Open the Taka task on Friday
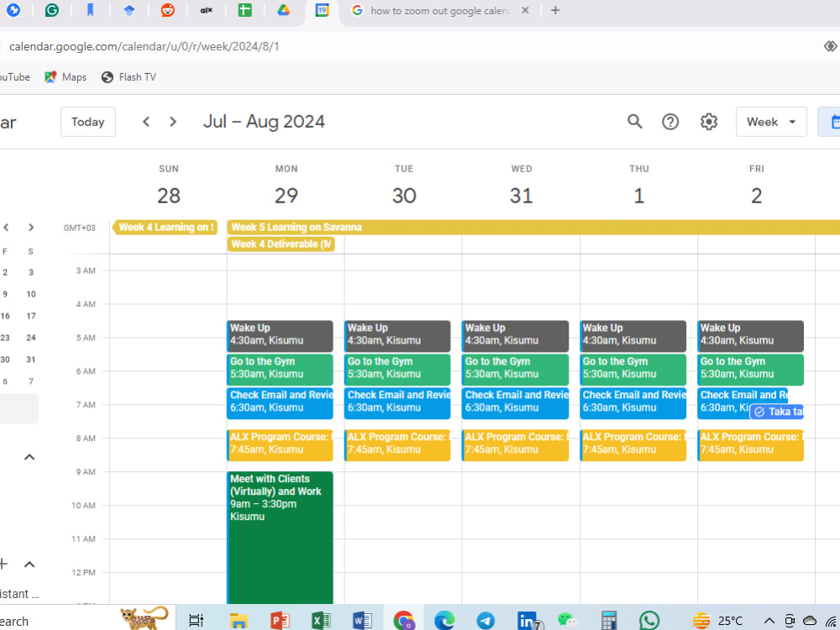Viewport: 840px width, 630px height. click(x=777, y=412)
